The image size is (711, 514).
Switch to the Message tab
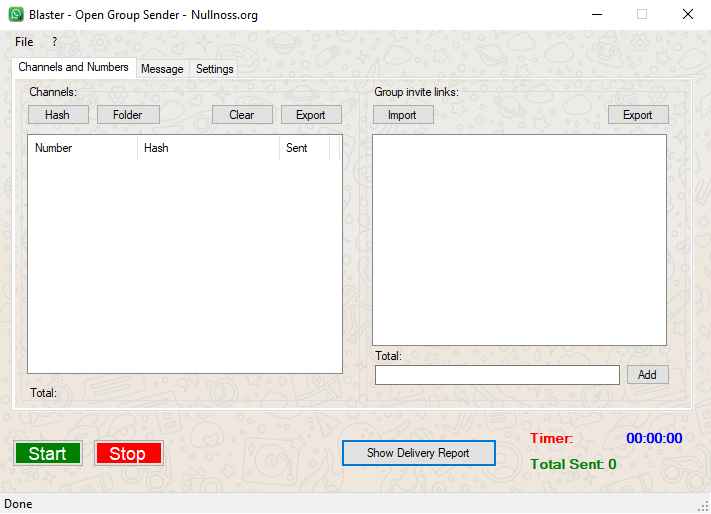[x=162, y=69]
